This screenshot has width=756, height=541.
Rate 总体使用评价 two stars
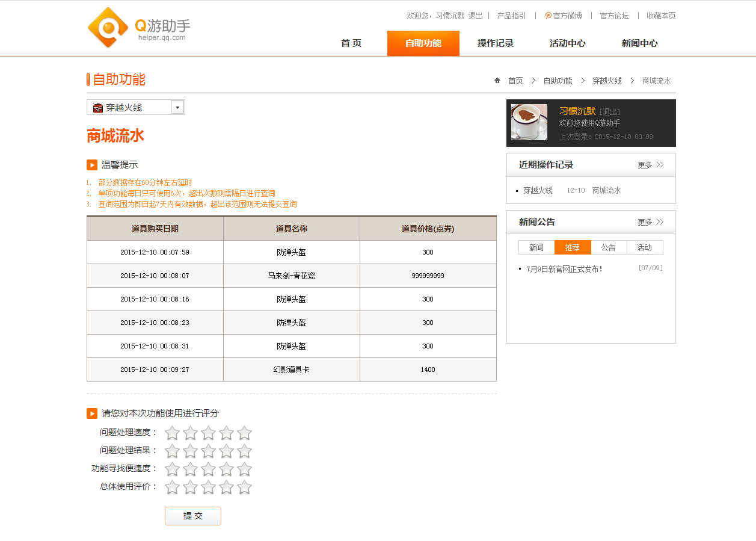191,487
